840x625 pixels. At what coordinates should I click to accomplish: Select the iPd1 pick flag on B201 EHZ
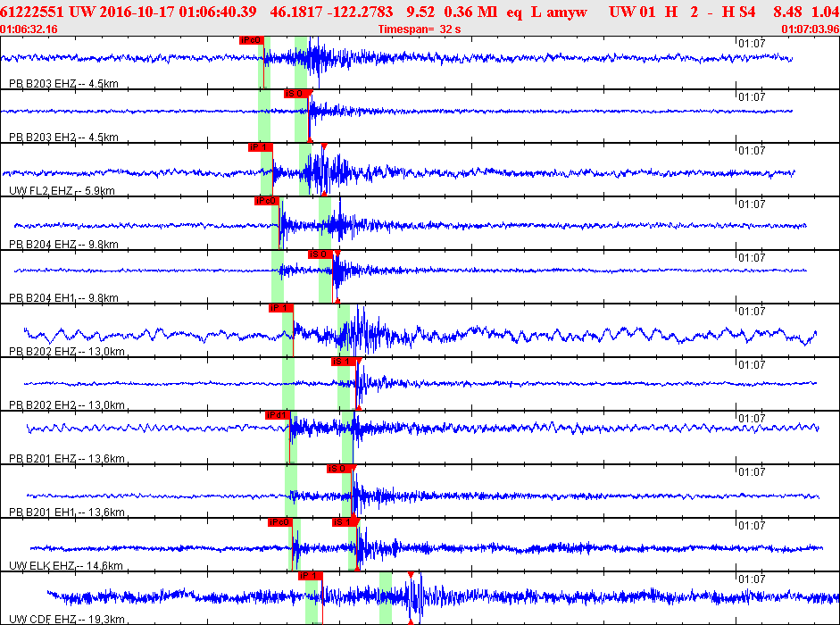[x=278, y=415]
